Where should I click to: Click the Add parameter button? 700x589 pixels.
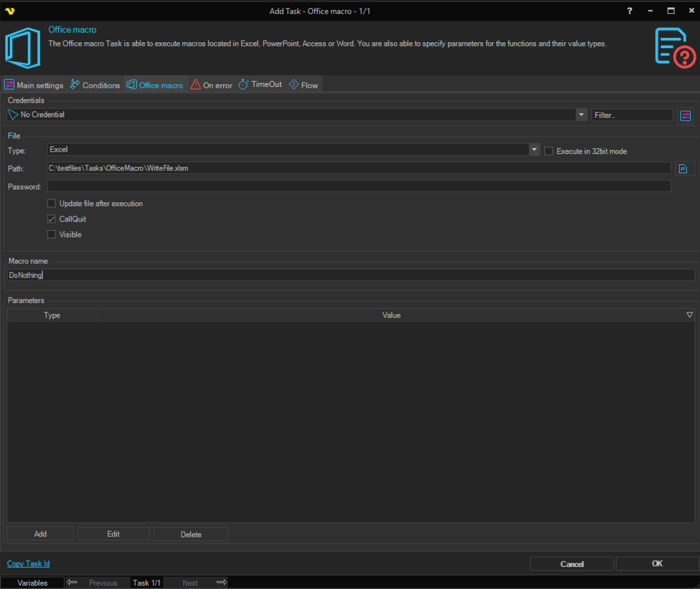click(x=40, y=534)
